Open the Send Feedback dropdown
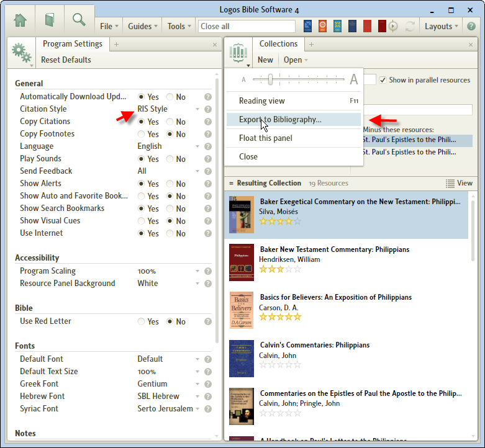 click(x=168, y=171)
